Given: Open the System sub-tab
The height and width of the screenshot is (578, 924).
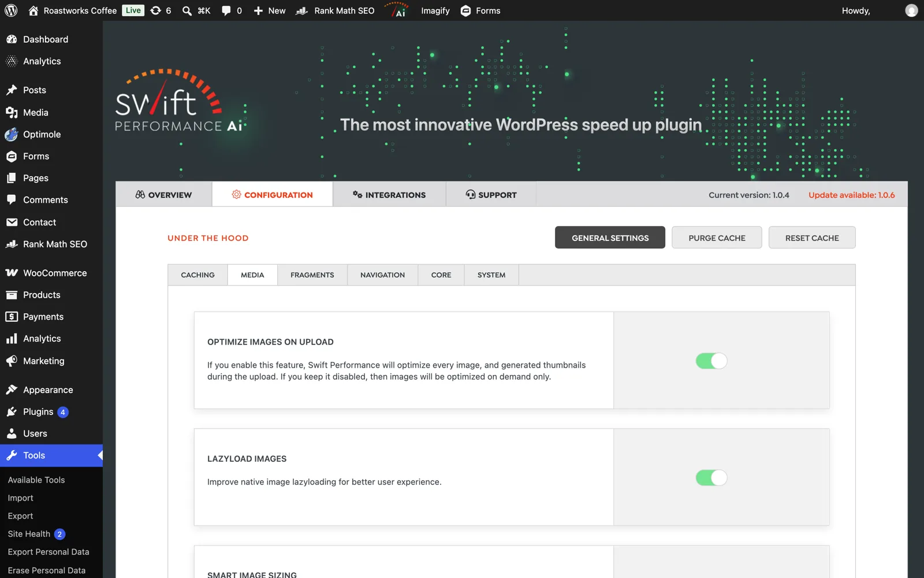Looking at the screenshot, I should point(491,275).
